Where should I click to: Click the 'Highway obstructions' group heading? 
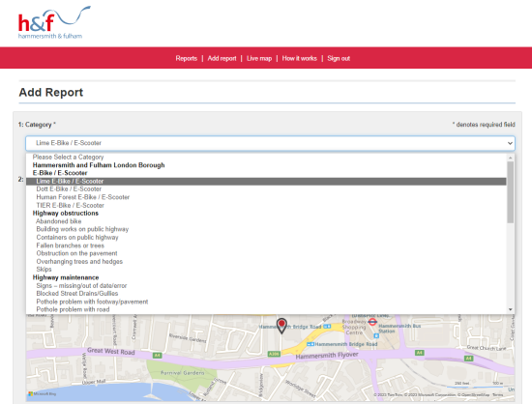(66, 214)
